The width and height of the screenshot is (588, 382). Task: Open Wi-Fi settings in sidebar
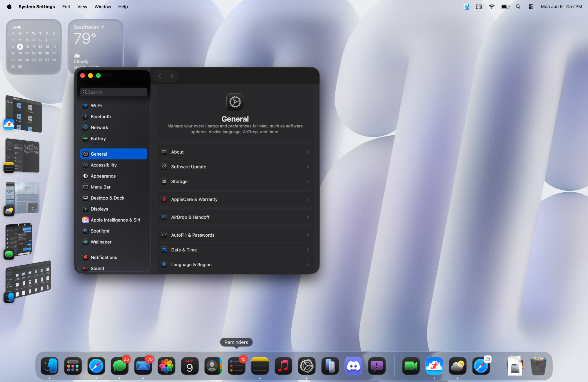pos(96,105)
